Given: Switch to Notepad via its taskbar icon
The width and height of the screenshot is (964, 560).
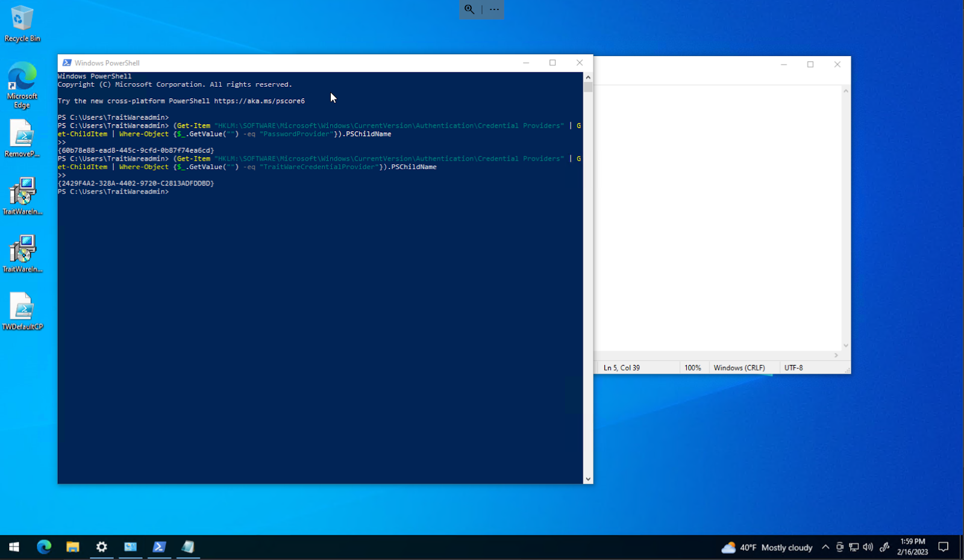Looking at the screenshot, I should [x=188, y=547].
